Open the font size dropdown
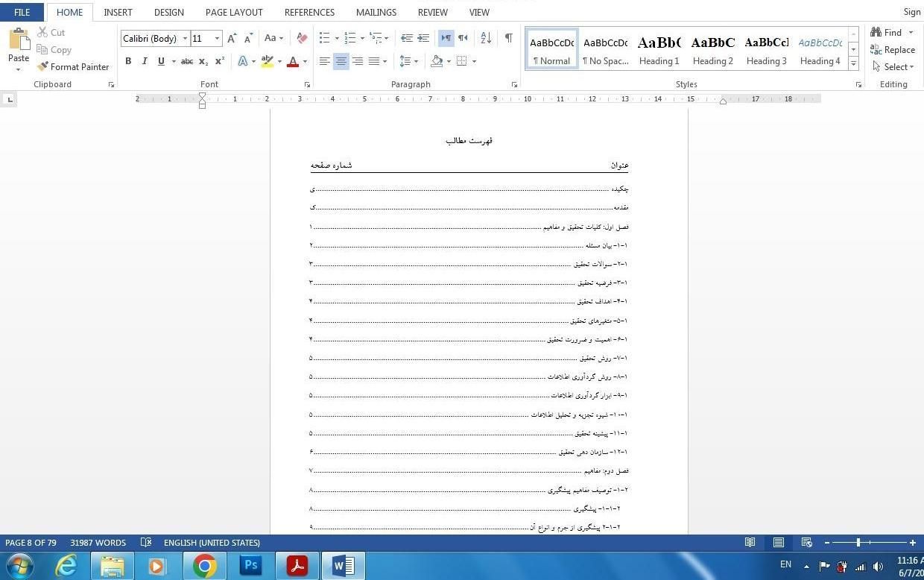Screen dimensions: 924x580 [x=217, y=39]
